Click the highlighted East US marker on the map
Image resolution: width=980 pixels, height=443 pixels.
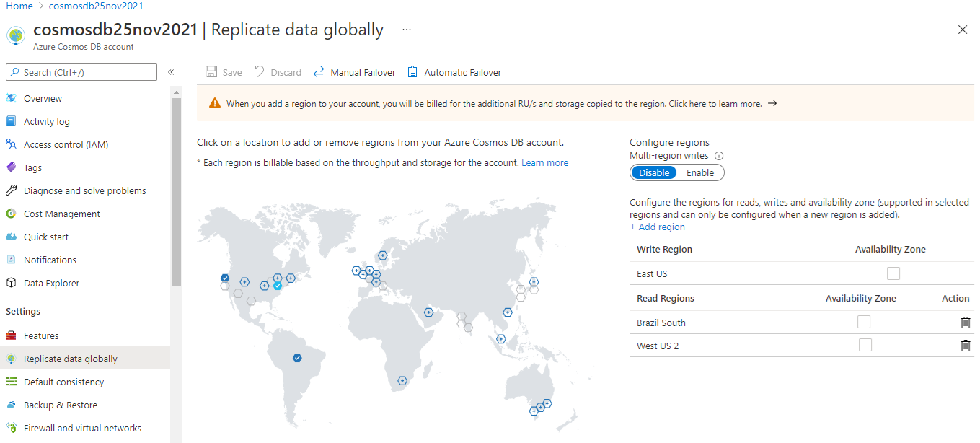pos(278,286)
